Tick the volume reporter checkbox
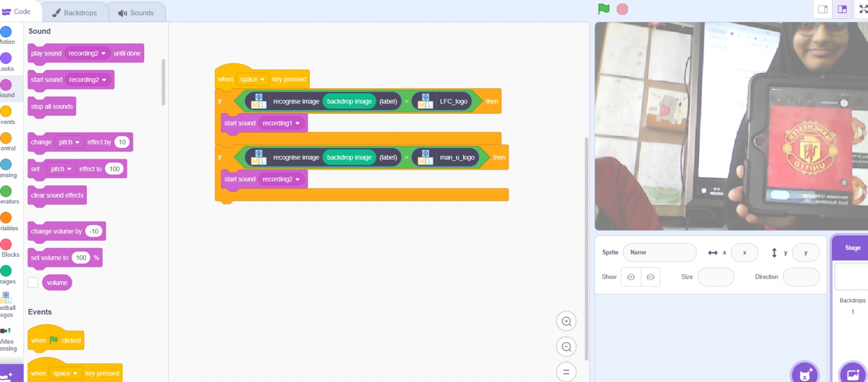 coord(33,282)
